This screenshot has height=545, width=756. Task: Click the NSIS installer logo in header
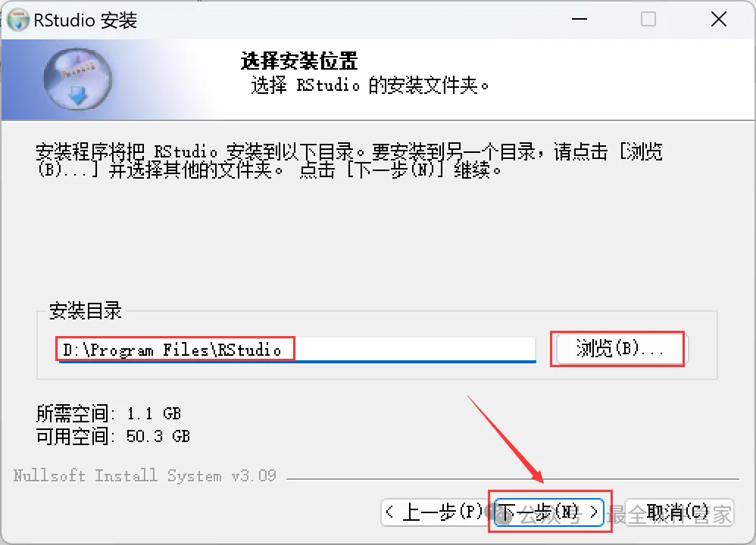coord(77,79)
